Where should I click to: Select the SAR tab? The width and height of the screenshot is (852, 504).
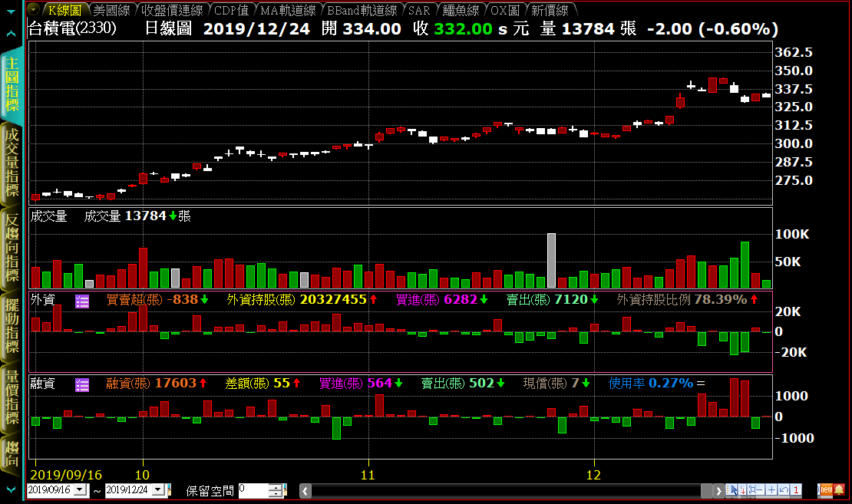pyautogui.click(x=419, y=10)
